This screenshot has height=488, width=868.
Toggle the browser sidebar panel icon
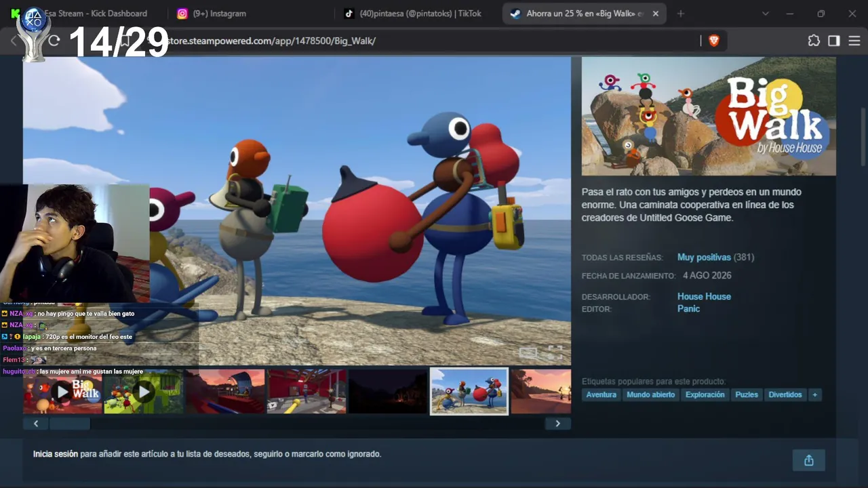point(834,41)
